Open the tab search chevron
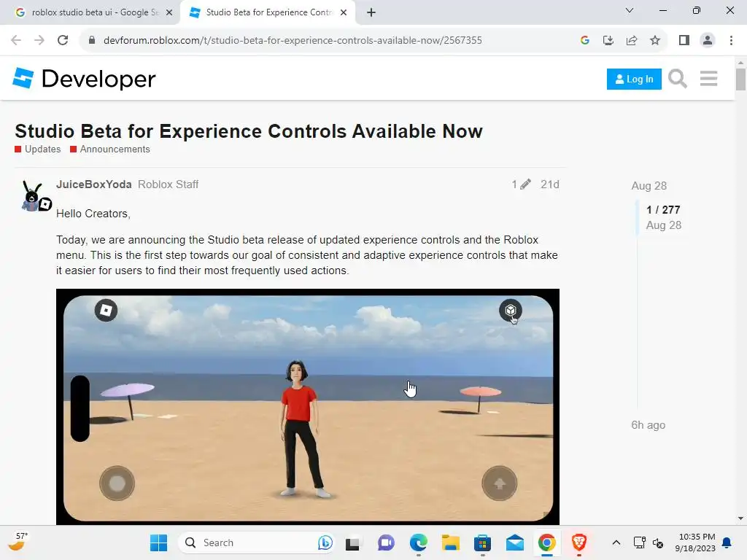The height and width of the screenshot is (560, 747). coord(630,10)
